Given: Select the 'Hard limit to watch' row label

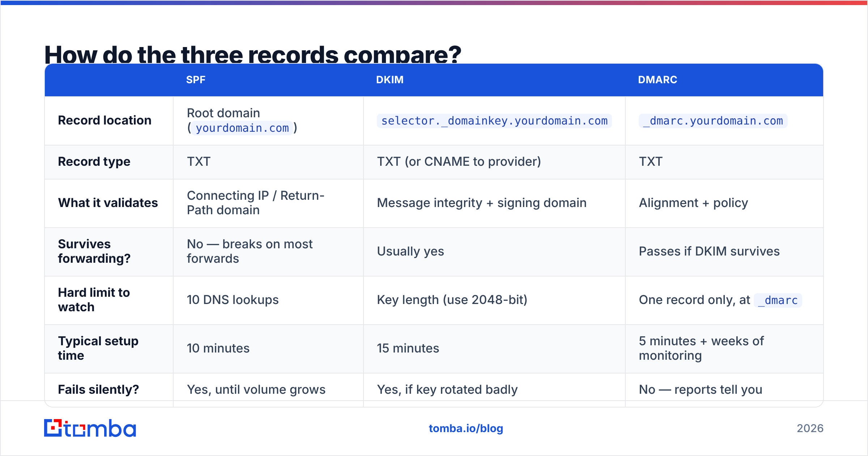Looking at the screenshot, I should pyautogui.click(x=94, y=300).
